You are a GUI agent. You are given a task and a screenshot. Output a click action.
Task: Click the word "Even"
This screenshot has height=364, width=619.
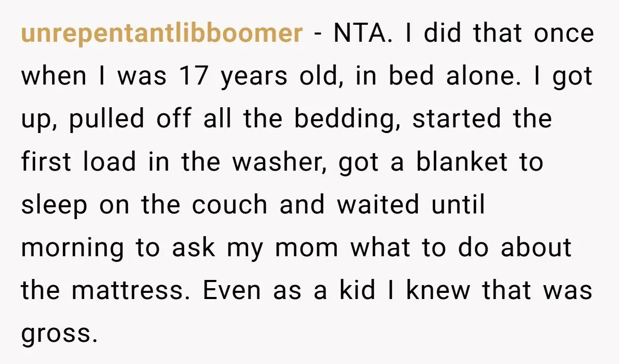pos(233,291)
